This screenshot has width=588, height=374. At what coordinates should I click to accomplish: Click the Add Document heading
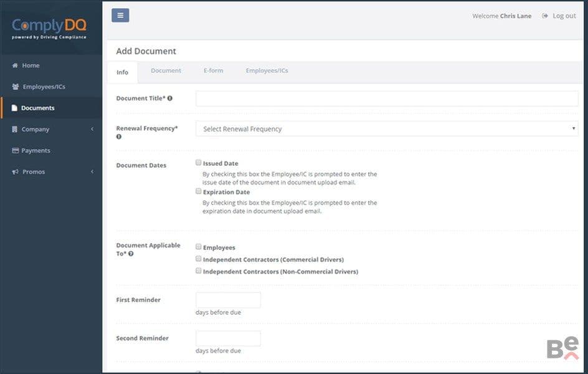pos(146,51)
